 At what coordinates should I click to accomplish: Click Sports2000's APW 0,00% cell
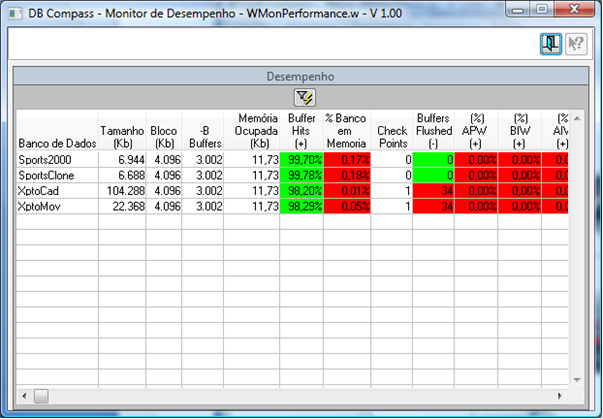476,160
